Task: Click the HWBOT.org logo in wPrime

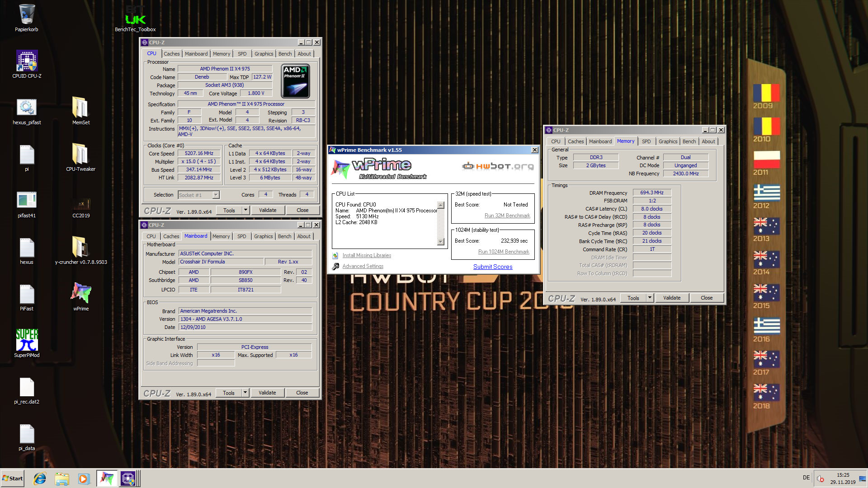Action: pyautogui.click(x=498, y=166)
